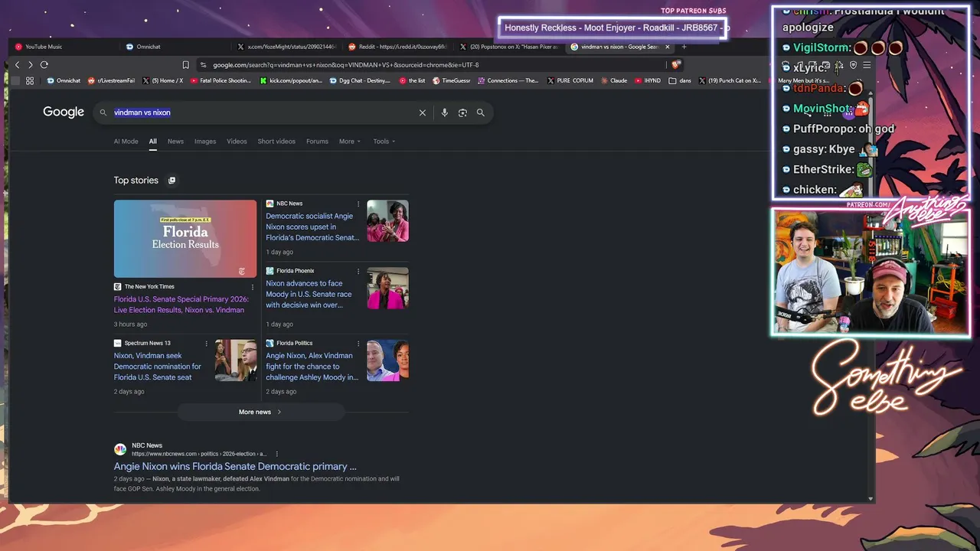Open the (19) Punch Cat on X bookmark
Image resolution: width=980 pixels, height=551 pixels.
[x=730, y=80]
